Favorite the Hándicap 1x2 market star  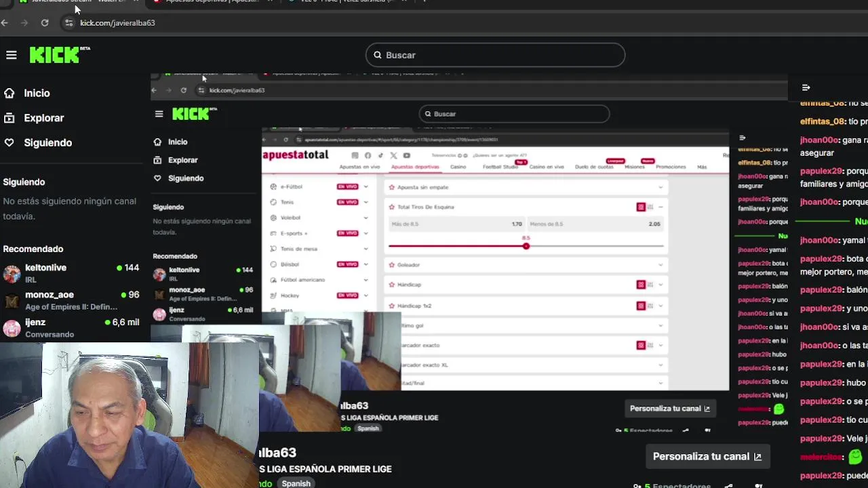coord(392,306)
